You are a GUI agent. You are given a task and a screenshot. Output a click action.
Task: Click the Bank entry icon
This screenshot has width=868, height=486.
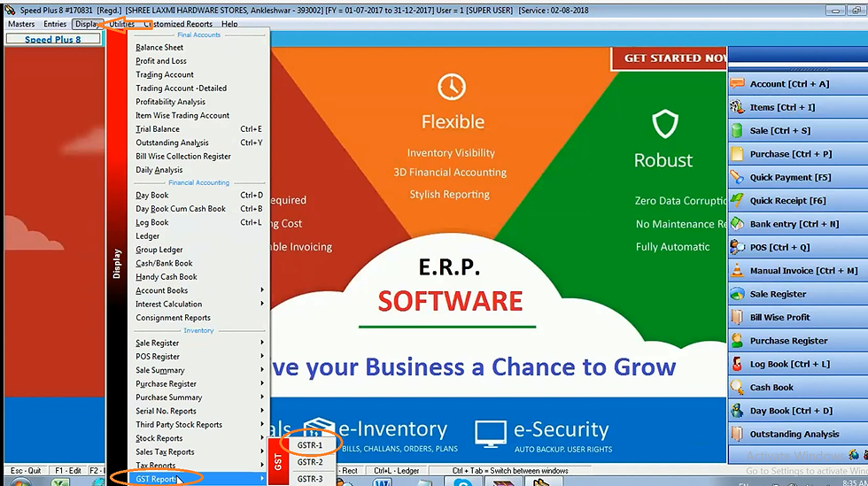coord(737,224)
